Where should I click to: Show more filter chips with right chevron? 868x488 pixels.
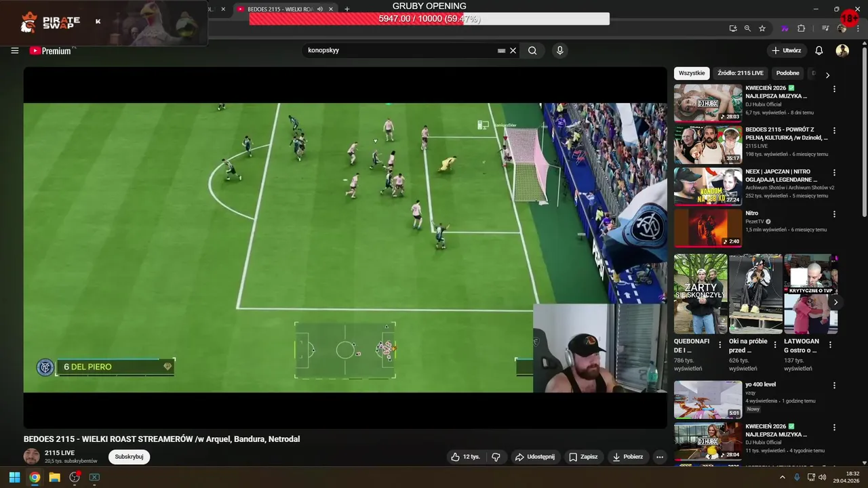click(827, 75)
